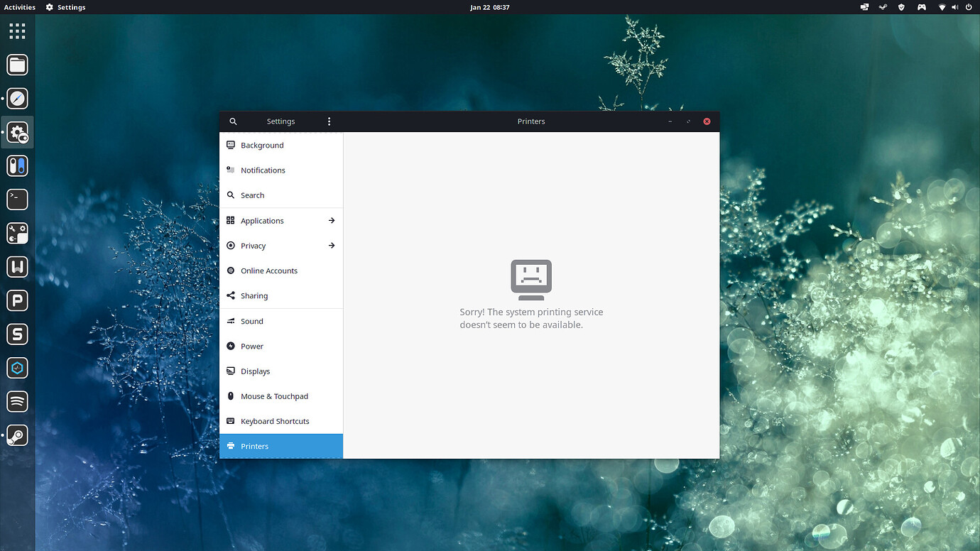Click the Activities button

pyautogui.click(x=20, y=7)
